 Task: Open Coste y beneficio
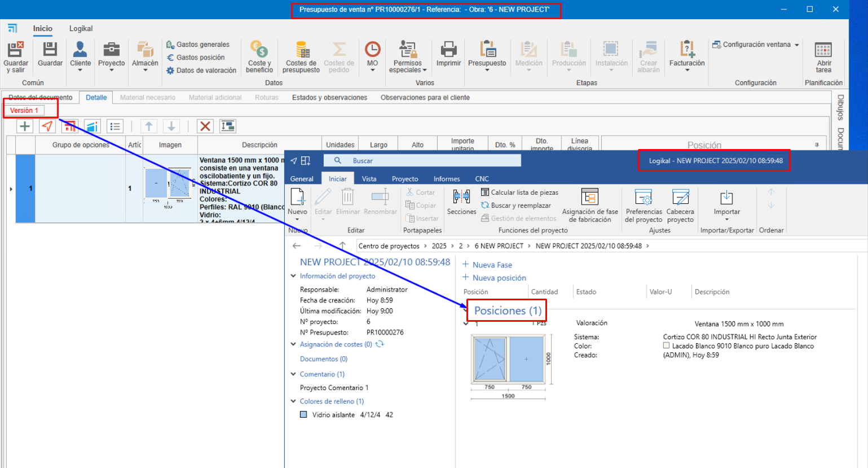(259, 56)
